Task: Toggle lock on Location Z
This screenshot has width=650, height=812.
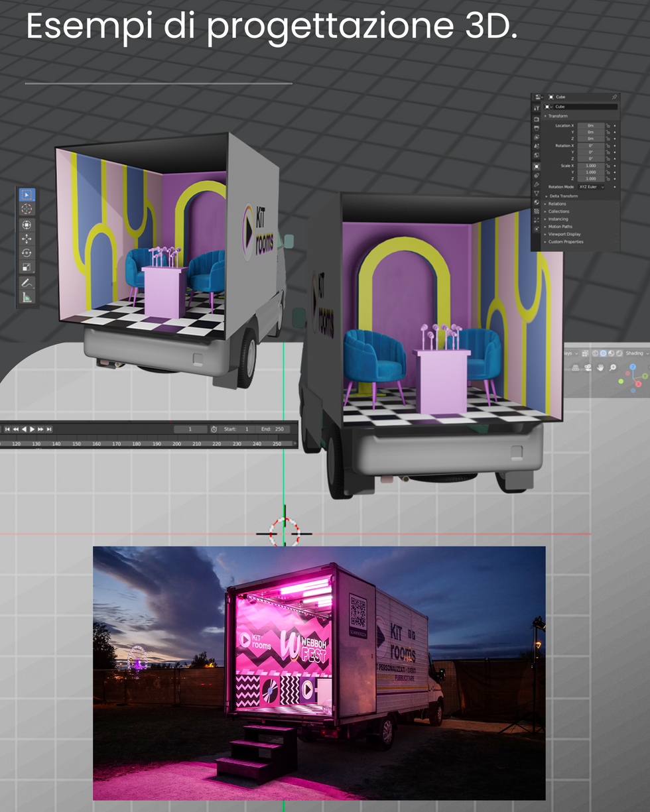Action: click(x=608, y=139)
